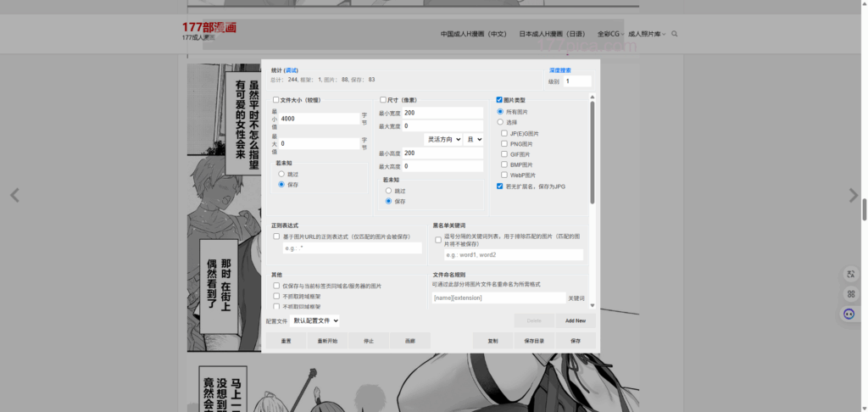868x412 pixels.
Task: Click the blue robot face sidebar icon
Action: coord(849,314)
